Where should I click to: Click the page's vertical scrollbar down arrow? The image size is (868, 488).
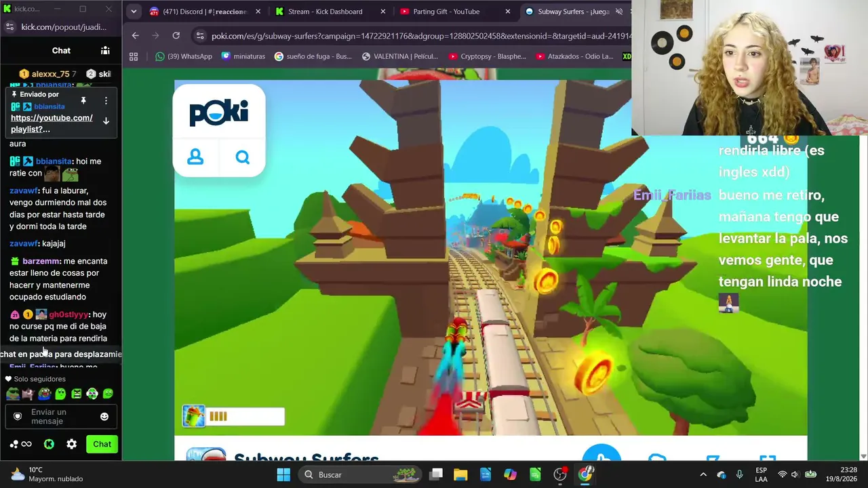(x=863, y=456)
